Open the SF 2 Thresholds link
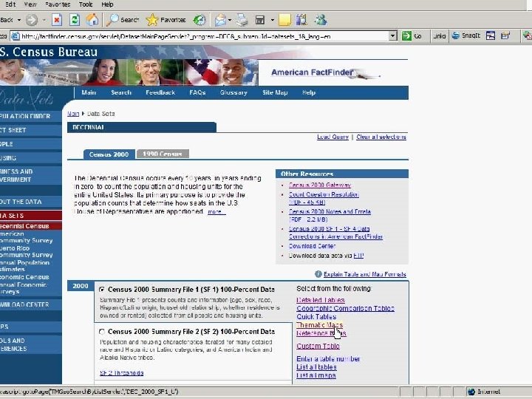This screenshot has height=399, width=532. 121,373
